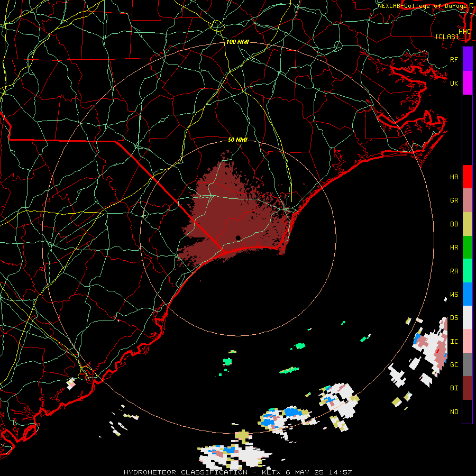The image size is (476, 476).
Task: Click the GR legend label
Action: [x=454, y=200]
